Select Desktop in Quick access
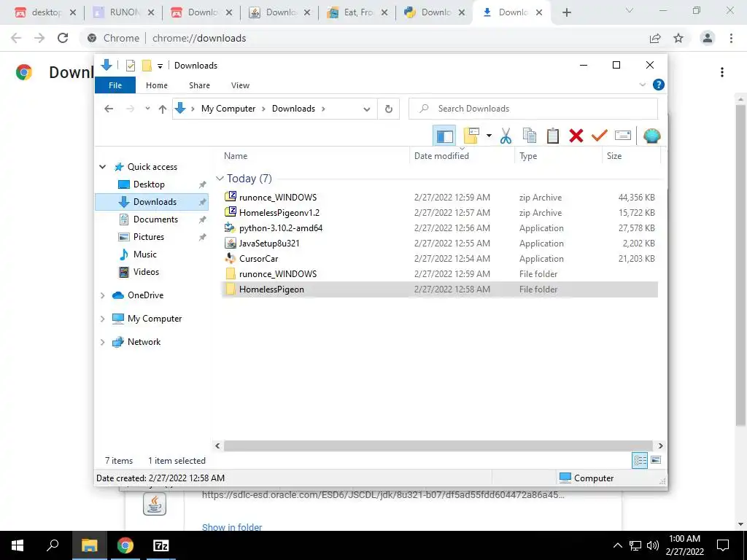 coord(149,184)
